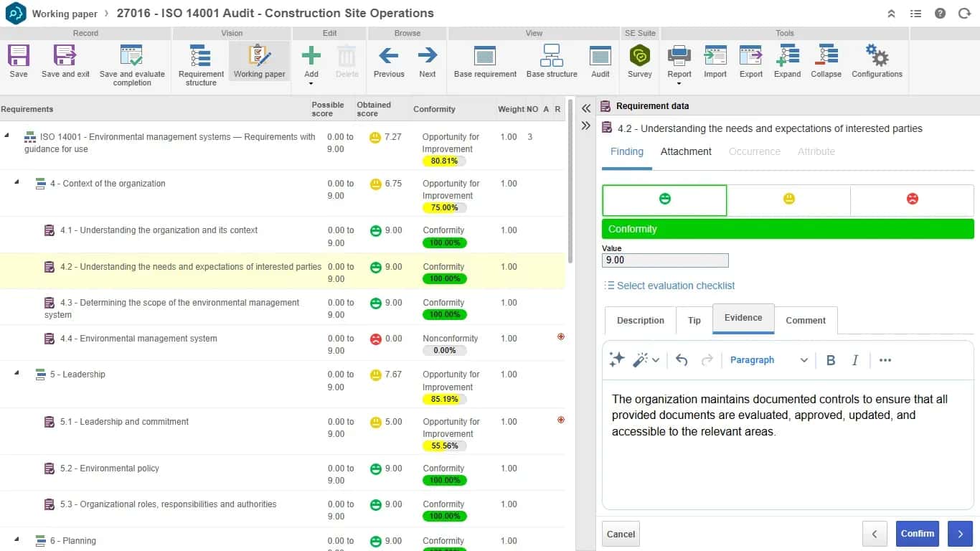Select the green Conformity smiley option
The height and width of the screenshot is (551, 980).
tap(664, 200)
